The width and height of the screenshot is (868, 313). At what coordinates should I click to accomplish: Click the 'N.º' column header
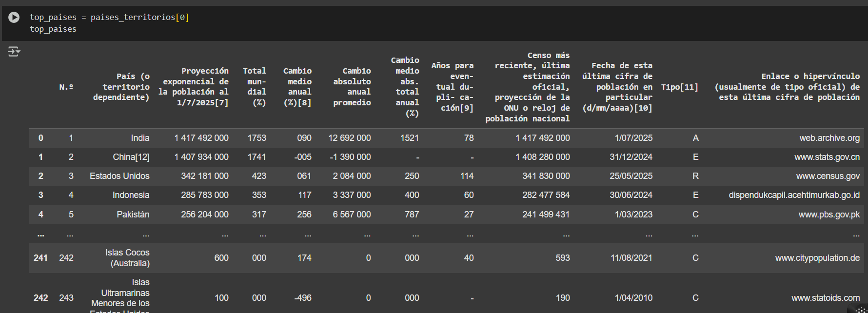tap(66, 87)
